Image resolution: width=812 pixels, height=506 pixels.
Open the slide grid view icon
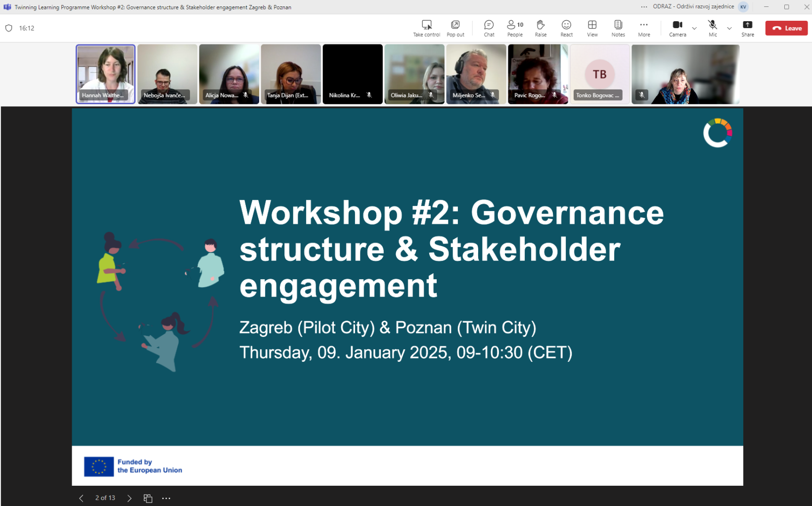(x=148, y=498)
